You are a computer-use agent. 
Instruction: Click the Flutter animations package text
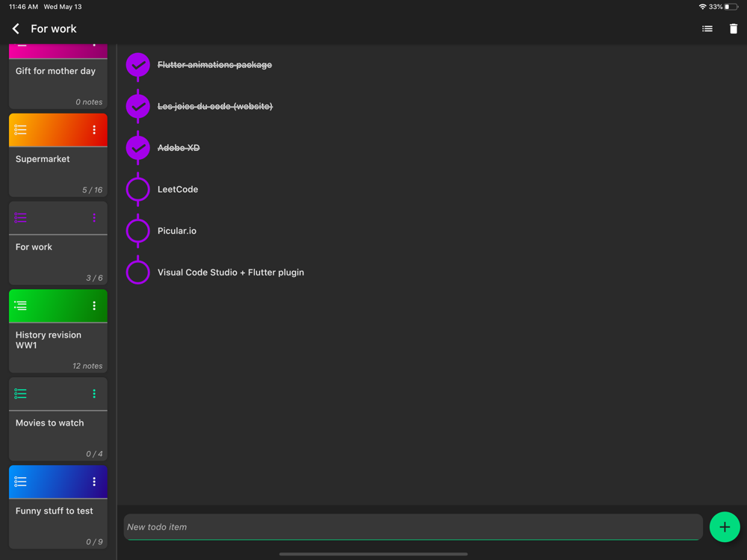click(215, 65)
